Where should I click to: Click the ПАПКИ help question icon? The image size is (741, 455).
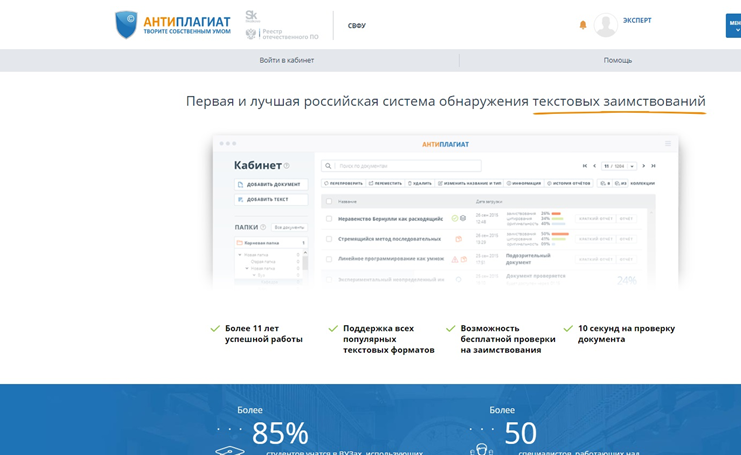tap(263, 227)
